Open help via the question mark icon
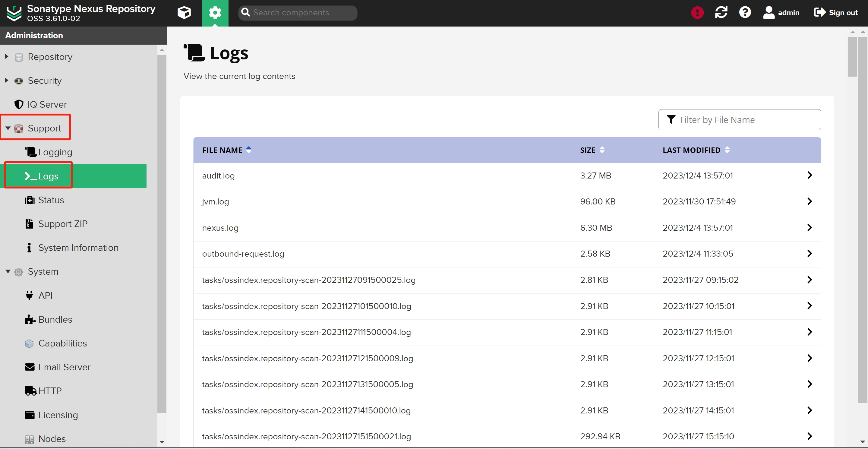The width and height of the screenshot is (868, 449). (x=745, y=12)
